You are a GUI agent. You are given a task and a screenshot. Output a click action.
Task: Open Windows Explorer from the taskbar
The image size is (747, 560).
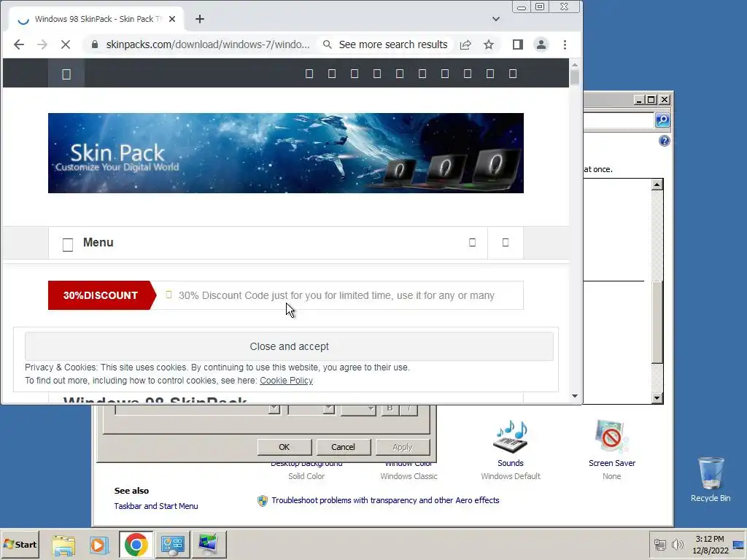[63, 545]
